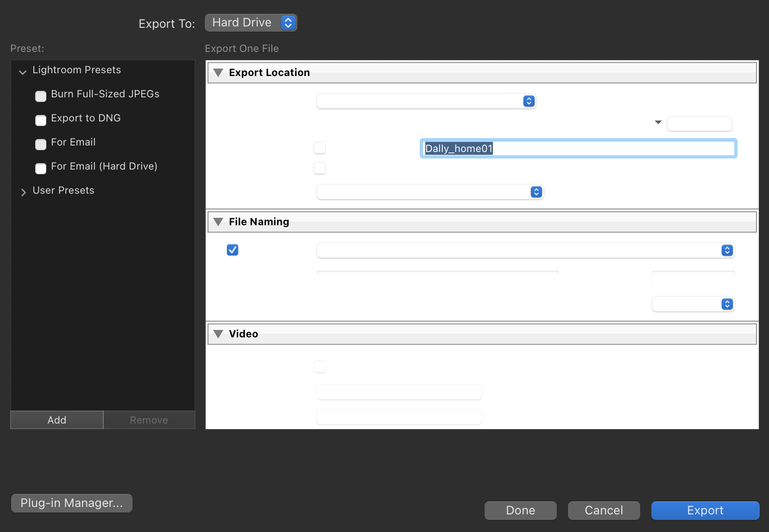769x532 pixels.
Task: Click the Dally_home01 subfolder text field
Action: coord(578,149)
